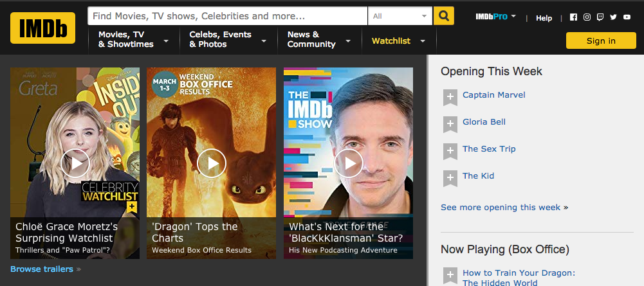The image size is (644, 286).
Task: Open IMDb's Instagram icon
Action: pos(587,17)
